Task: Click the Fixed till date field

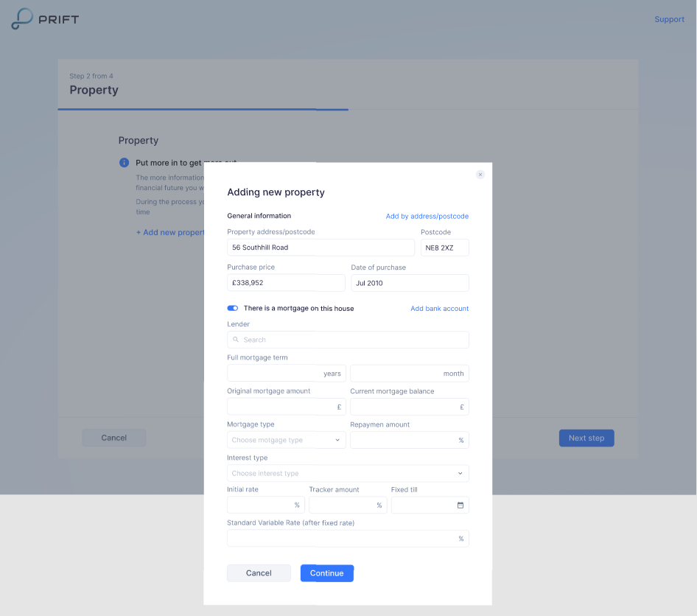Action: (430, 505)
